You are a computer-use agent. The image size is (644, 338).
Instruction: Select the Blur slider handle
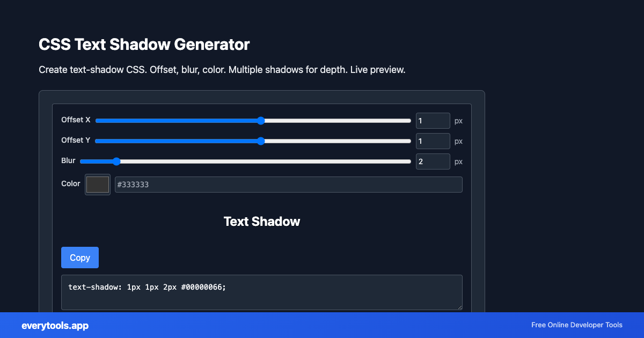click(117, 161)
